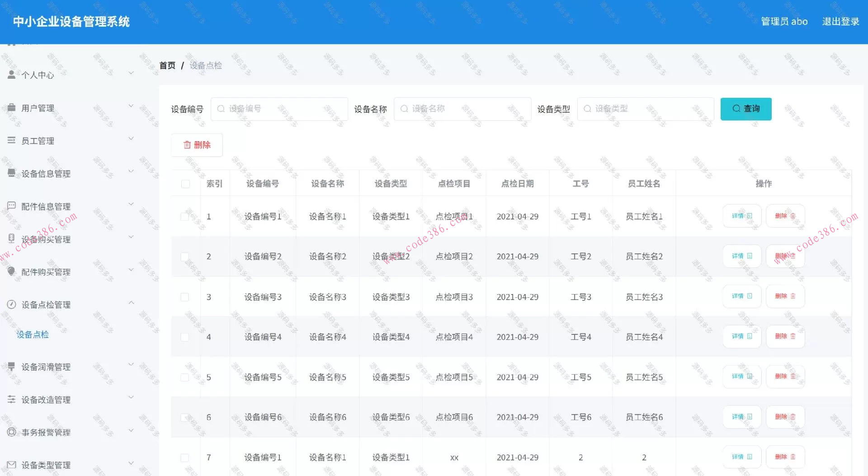Open the 首页 breadcrumb link
Image resolution: width=868 pixels, height=476 pixels.
click(x=167, y=65)
